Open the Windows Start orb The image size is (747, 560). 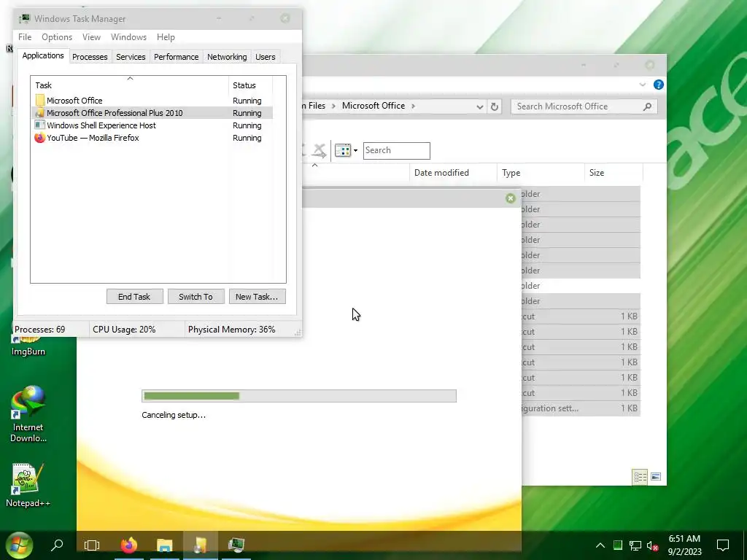click(19, 545)
